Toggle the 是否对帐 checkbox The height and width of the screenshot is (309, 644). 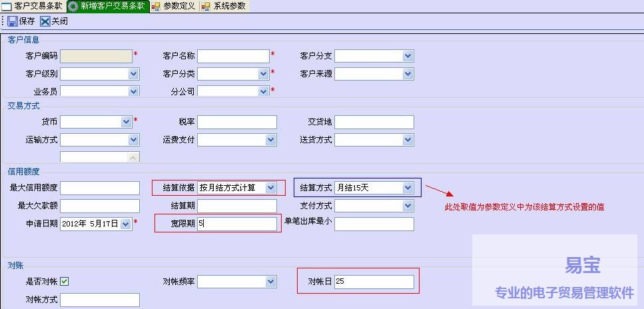click(x=65, y=282)
